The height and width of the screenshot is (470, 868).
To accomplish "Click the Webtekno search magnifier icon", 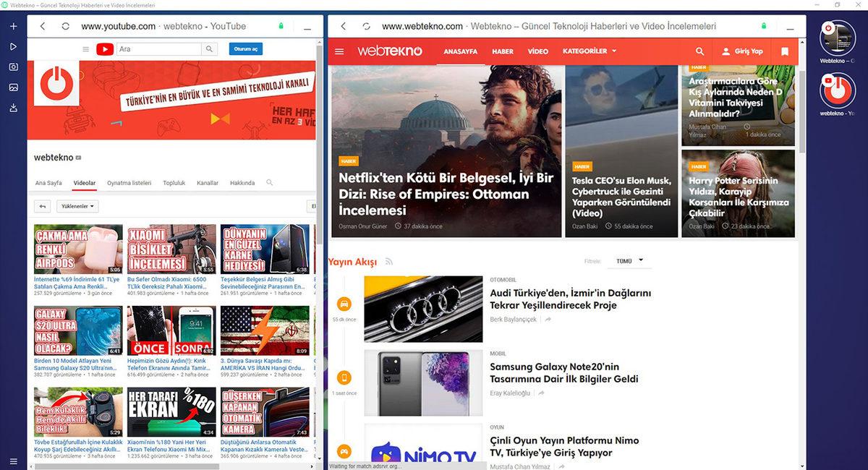I will click(699, 51).
